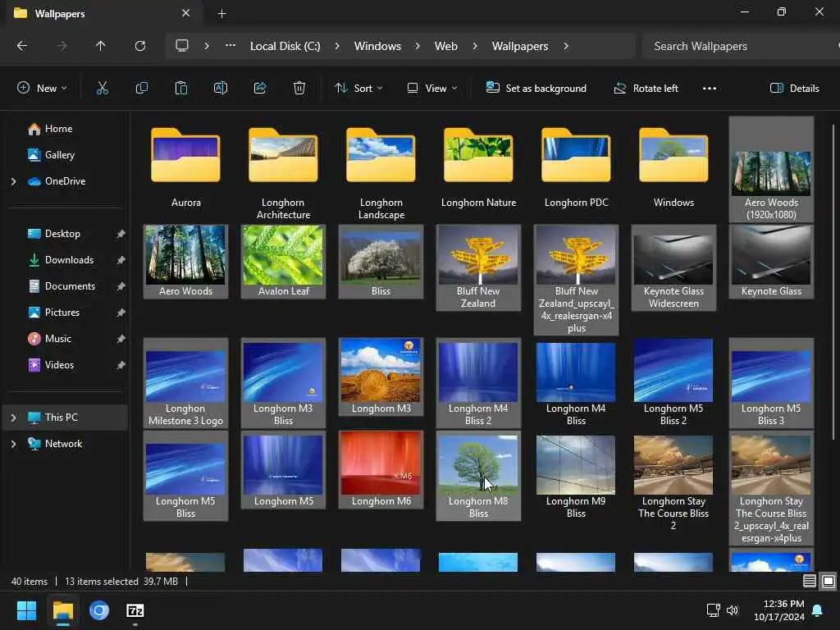The image size is (840, 630).
Task: Click the Paste toolbar icon
Action: pos(181,89)
